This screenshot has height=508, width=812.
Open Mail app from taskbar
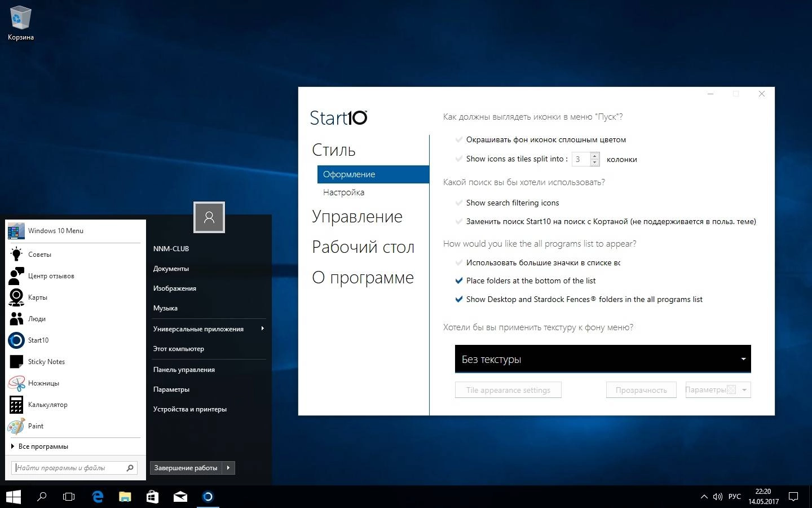180,497
